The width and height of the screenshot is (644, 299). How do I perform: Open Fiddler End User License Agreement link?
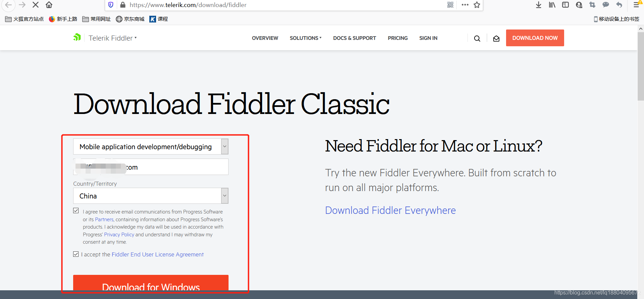[x=158, y=254]
